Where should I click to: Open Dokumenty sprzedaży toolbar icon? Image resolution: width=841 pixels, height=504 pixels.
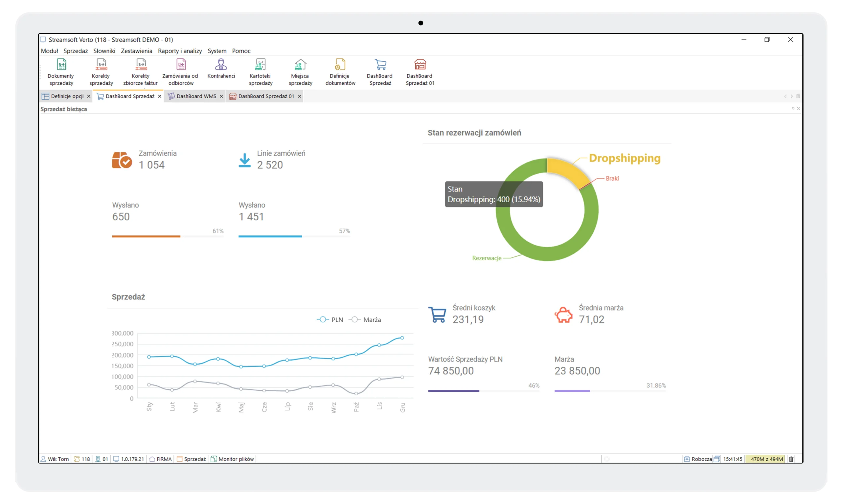61,65
